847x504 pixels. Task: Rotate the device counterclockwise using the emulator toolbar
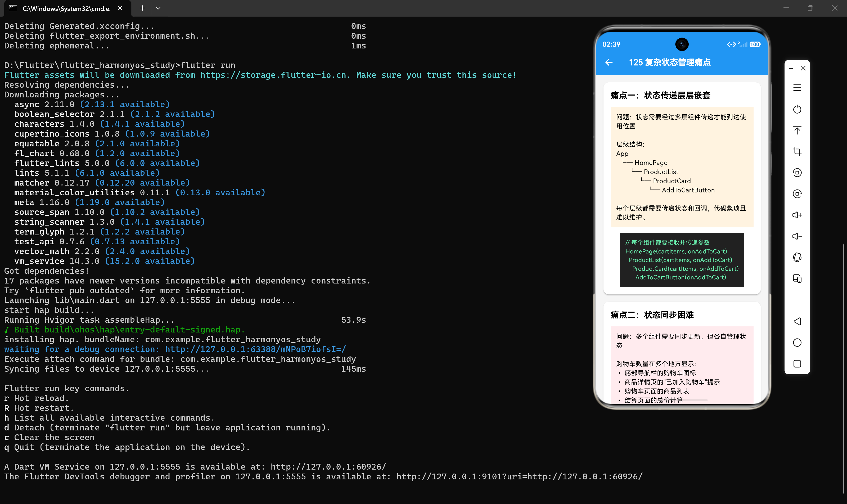tap(797, 173)
